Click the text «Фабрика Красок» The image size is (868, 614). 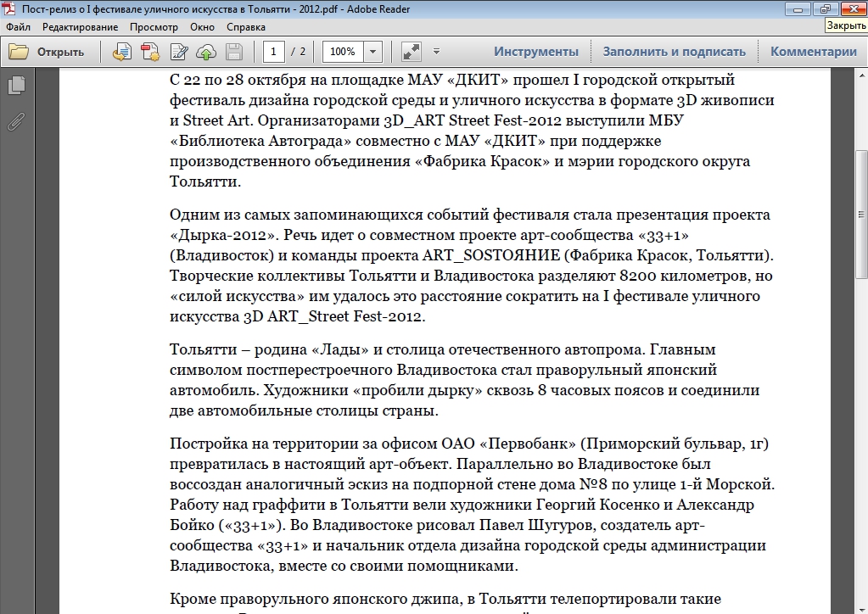click(x=481, y=161)
